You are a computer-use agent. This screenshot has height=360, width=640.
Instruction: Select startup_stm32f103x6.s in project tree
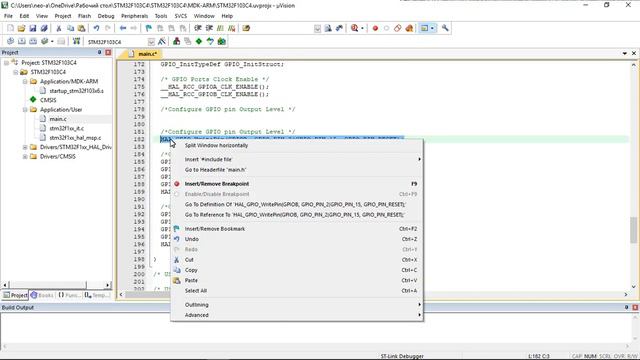pyautogui.click(x=76, y=91)
